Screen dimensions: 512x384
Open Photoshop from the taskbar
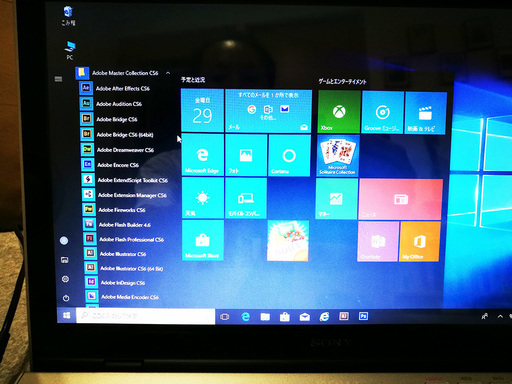pyautogui.click(x=363, y=316)
